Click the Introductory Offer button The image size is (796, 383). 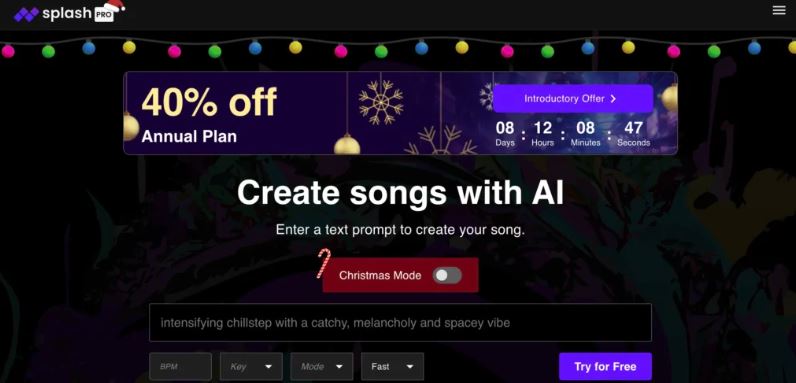pos(573,99)
